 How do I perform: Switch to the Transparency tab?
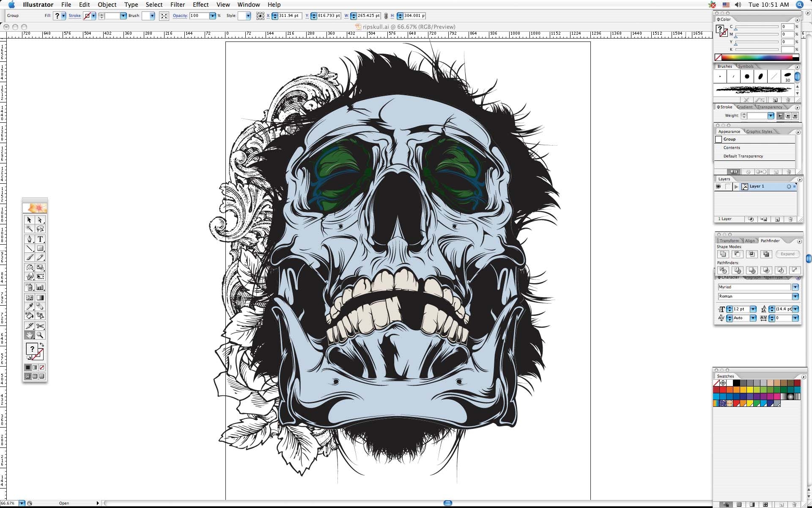(x=769, y=107)
